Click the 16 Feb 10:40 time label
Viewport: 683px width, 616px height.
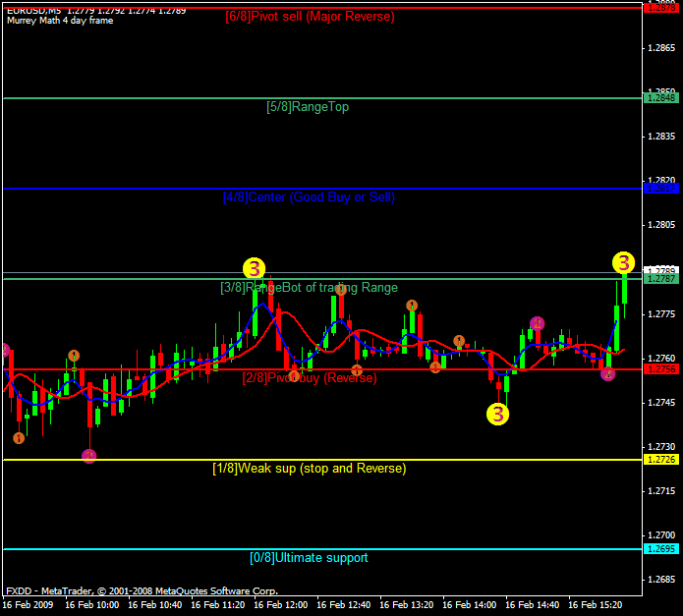[155, 604]
